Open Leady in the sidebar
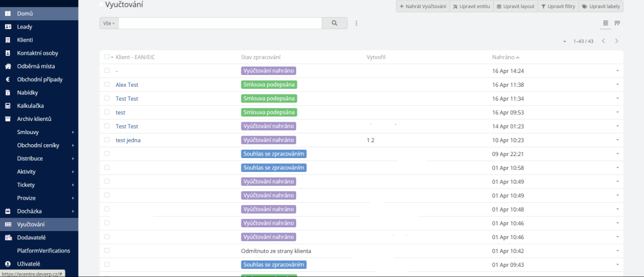The width and height of the screenshot is (644, 277). (x=25, y=26)
